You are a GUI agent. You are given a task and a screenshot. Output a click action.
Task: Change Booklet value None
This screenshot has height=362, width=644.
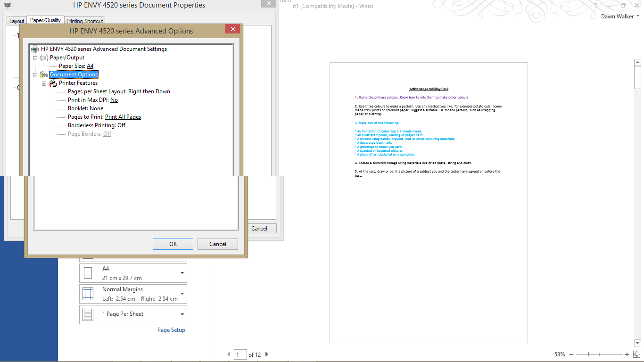click(x=96, y=108)
